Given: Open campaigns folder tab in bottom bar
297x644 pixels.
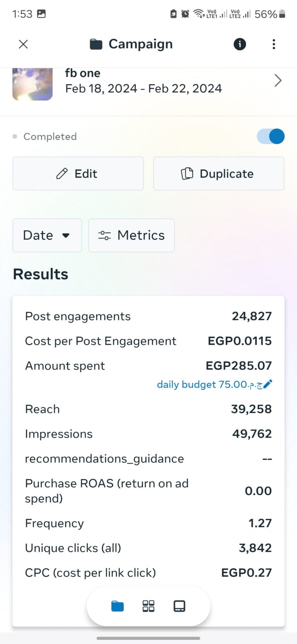Looking at the screenshot, I should (118, 606).
